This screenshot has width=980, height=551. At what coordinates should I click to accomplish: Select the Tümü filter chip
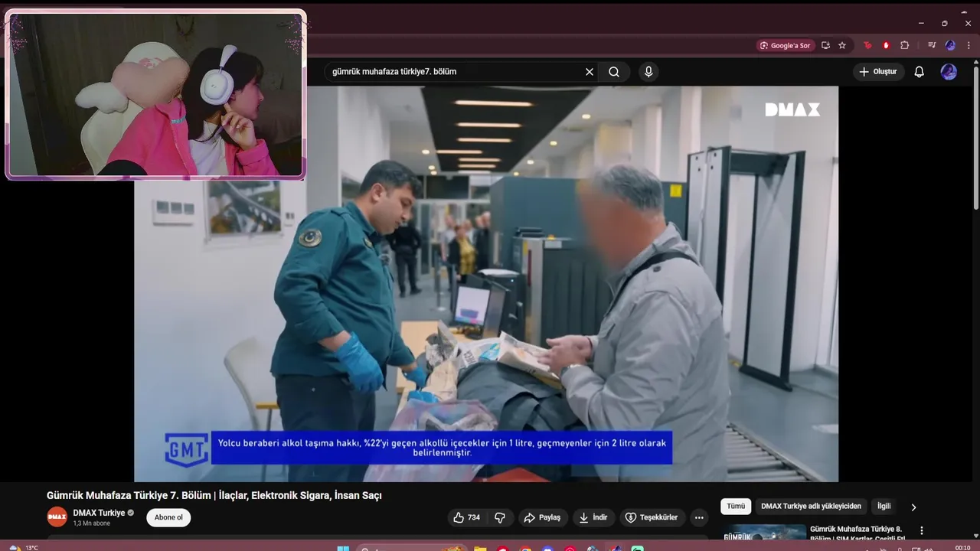(736, 506)
